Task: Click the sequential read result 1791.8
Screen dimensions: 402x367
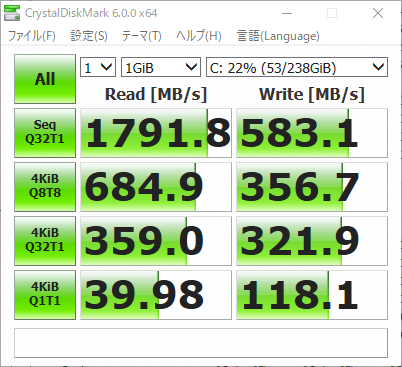Action: pyautogui.click(x=156, y=133)
